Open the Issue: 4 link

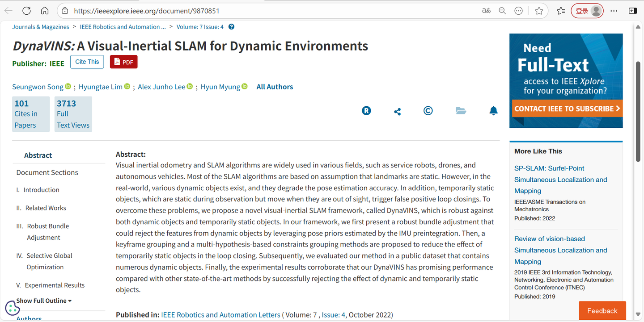coord(334,315)
